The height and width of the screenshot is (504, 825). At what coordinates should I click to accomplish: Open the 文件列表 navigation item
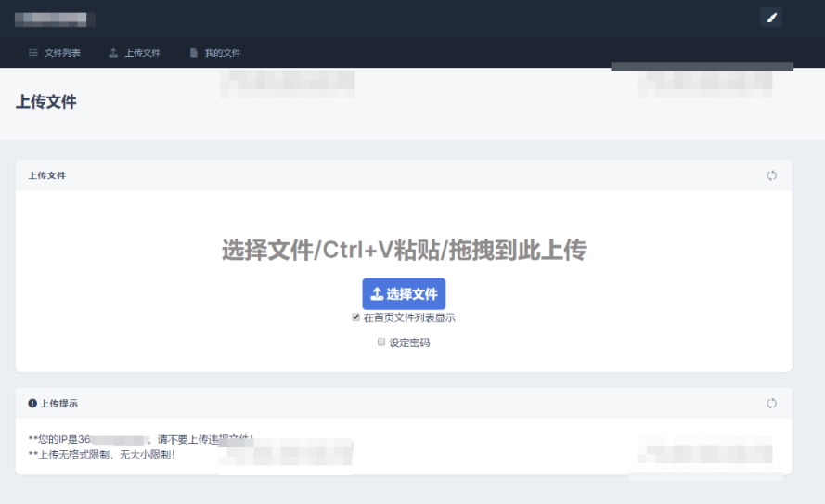pyautogui.click(x=62, y=53)
